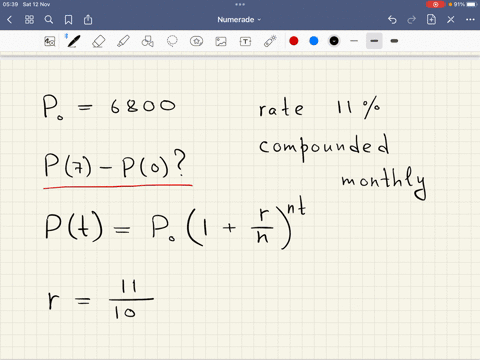Select the Eraser tool
Image resolution: width=480 pixels, height=360 pixels.
click(x=98, y=41)
